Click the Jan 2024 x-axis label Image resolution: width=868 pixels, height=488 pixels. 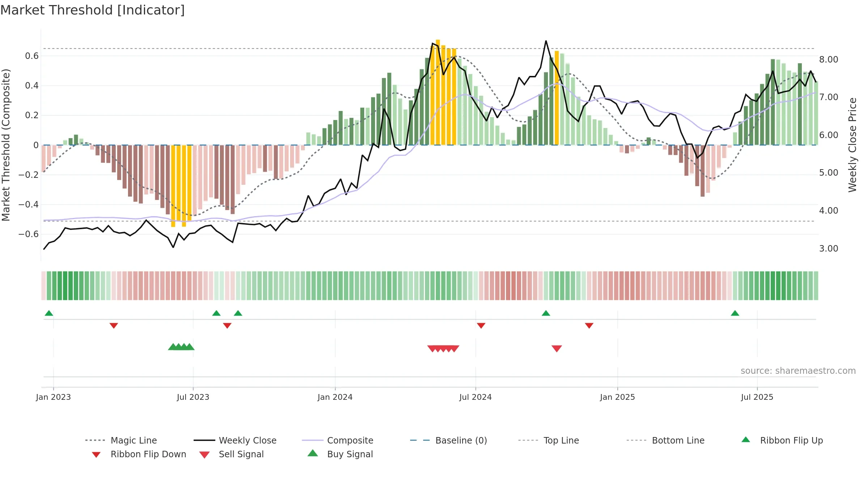335,397
